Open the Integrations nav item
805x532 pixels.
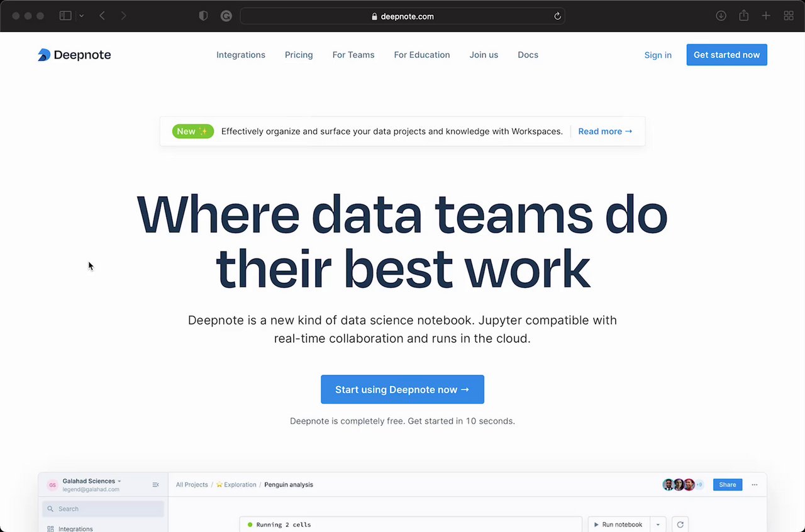241,55
